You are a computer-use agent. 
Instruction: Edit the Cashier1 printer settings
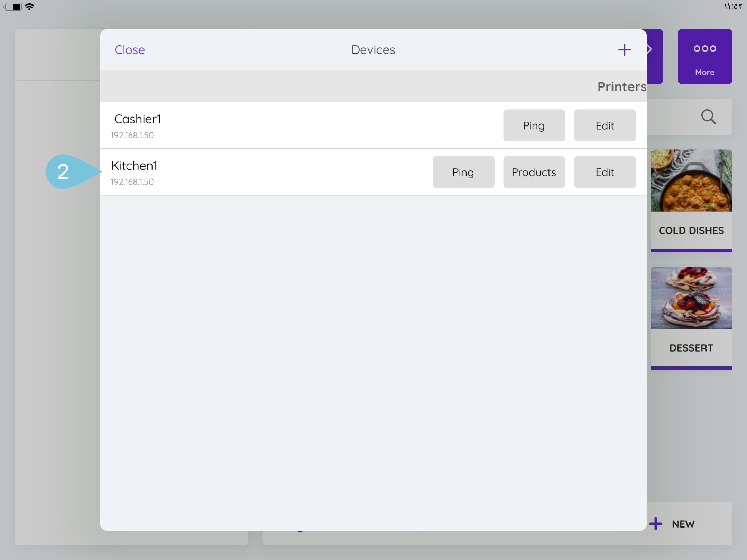pos(605,125)
